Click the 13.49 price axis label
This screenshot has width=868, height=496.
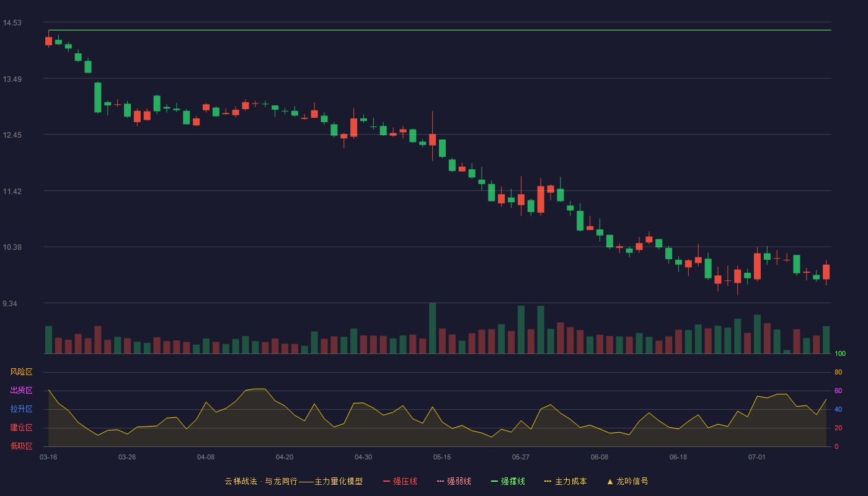12,79
